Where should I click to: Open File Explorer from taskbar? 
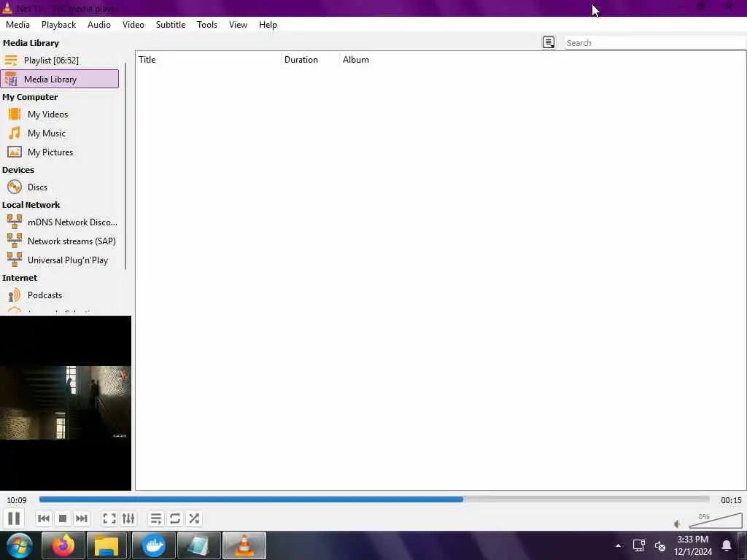tap(107, 545)
